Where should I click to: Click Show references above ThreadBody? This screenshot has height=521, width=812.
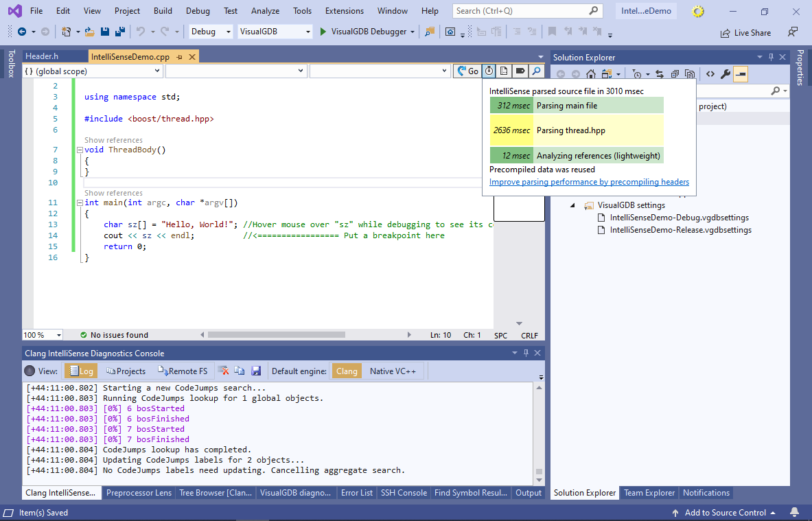[x=113, y=140]
